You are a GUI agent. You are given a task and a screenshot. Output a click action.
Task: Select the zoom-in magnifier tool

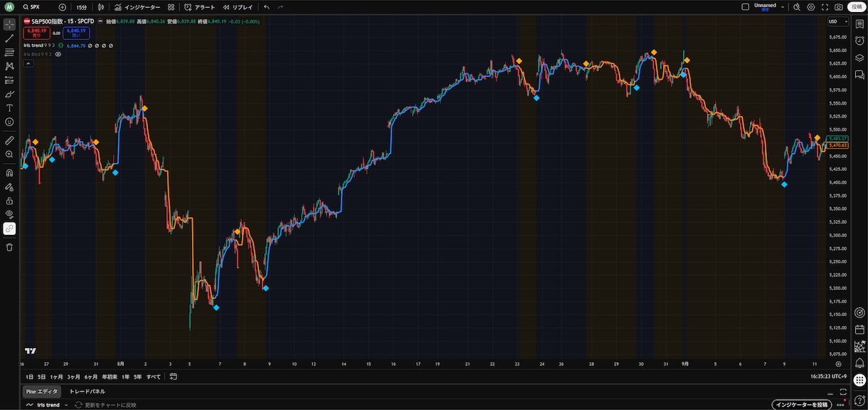[9, 154]
